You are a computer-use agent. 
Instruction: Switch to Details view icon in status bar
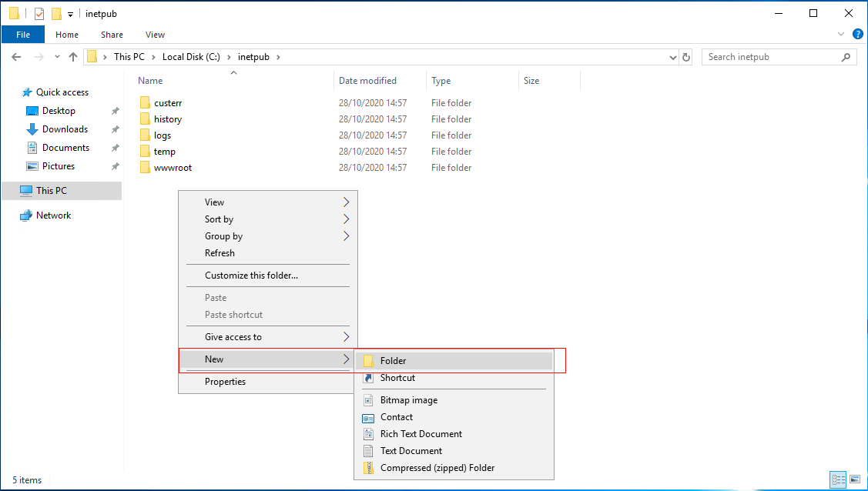click(x=839, y=479)
